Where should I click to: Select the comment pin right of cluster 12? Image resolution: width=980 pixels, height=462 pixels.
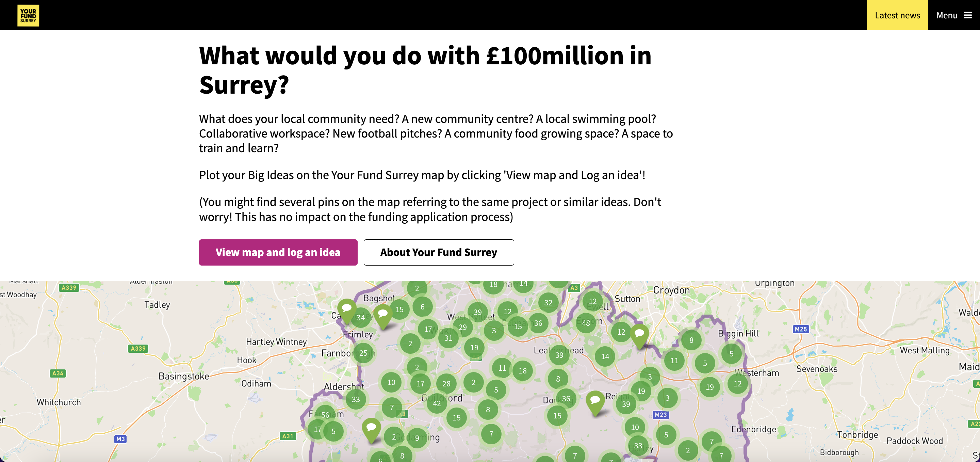click(639, 336)
